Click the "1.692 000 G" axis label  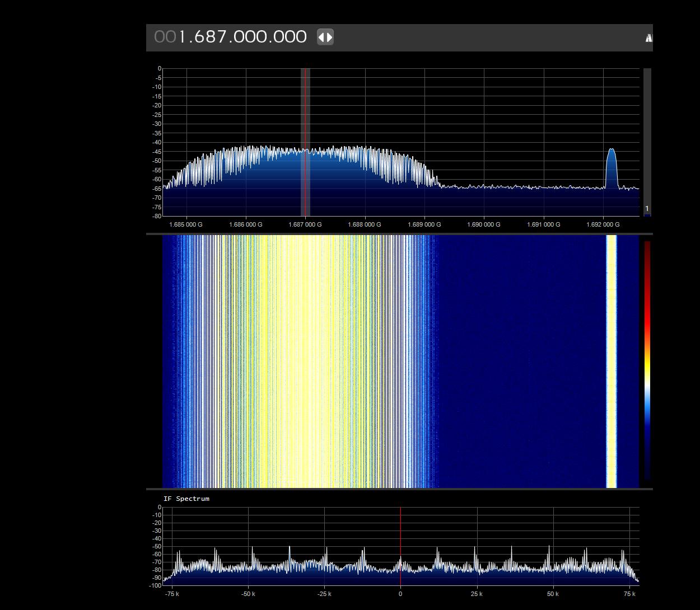(603, 224)
